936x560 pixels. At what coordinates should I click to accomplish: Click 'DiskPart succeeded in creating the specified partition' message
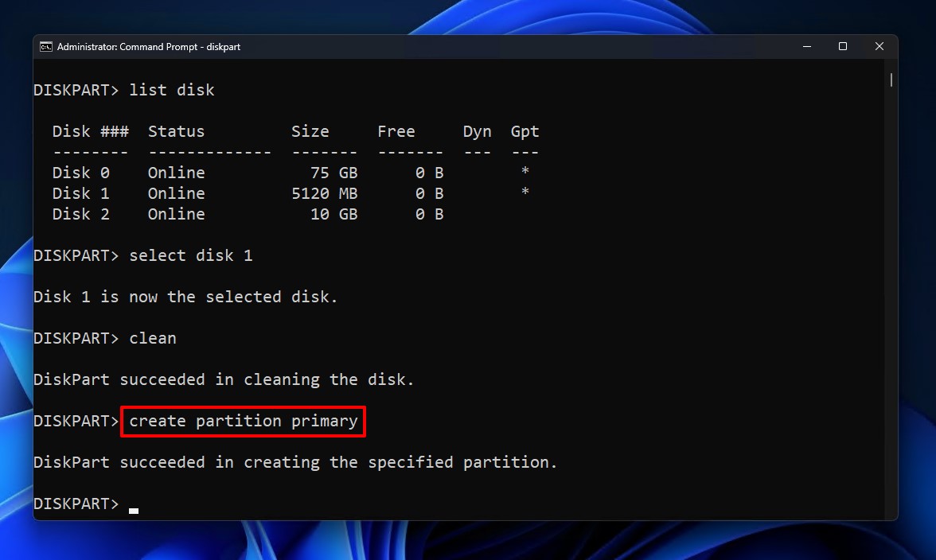click(295, 462)
